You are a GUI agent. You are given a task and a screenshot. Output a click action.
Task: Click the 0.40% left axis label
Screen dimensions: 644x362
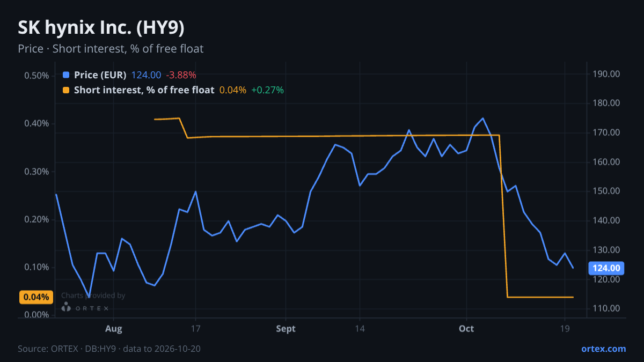(x=36, y=123)
